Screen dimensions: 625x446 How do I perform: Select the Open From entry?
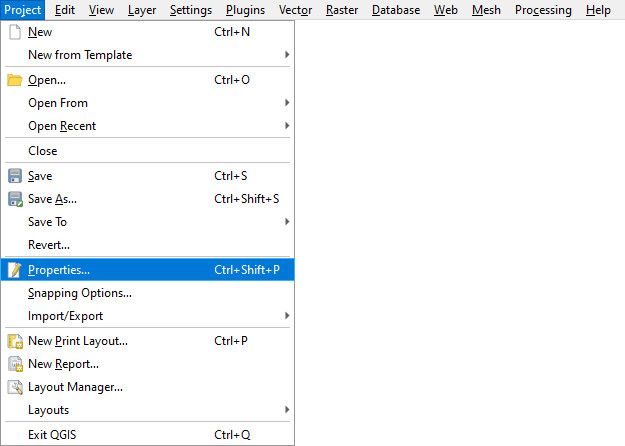[147, 103]
